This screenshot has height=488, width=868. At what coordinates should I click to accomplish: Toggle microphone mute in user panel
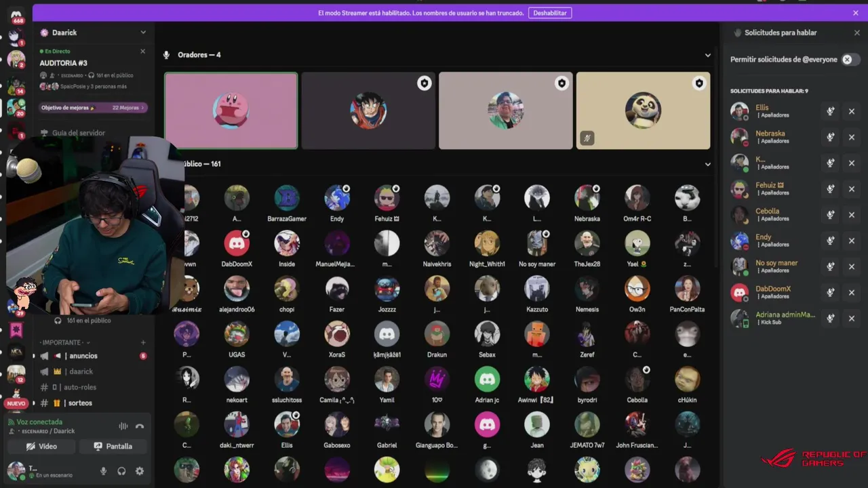104,471
